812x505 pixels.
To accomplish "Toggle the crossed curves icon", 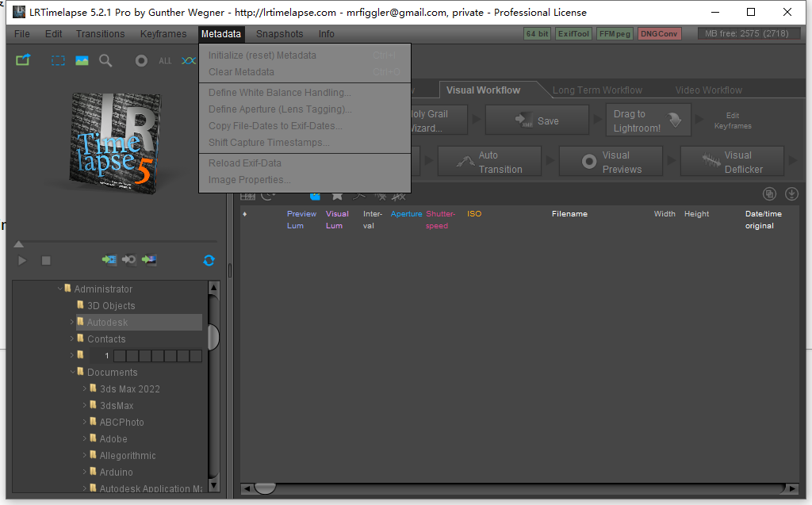I will pyautogui.click(x=189, y=61).
